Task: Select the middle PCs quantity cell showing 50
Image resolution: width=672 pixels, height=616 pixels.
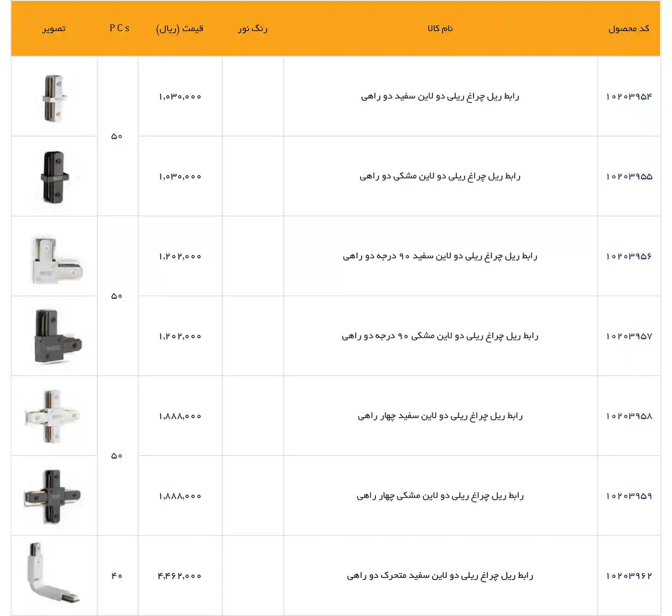Action: [x=117, y=296]
